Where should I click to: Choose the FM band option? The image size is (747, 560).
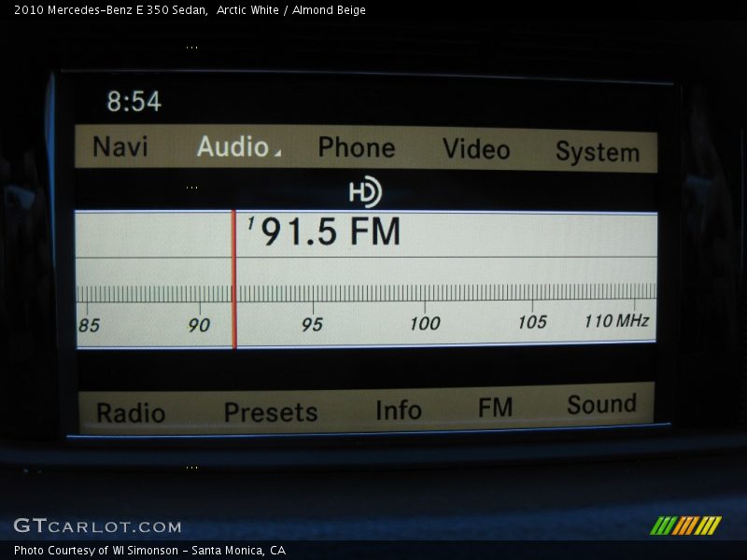coord(495,408)
